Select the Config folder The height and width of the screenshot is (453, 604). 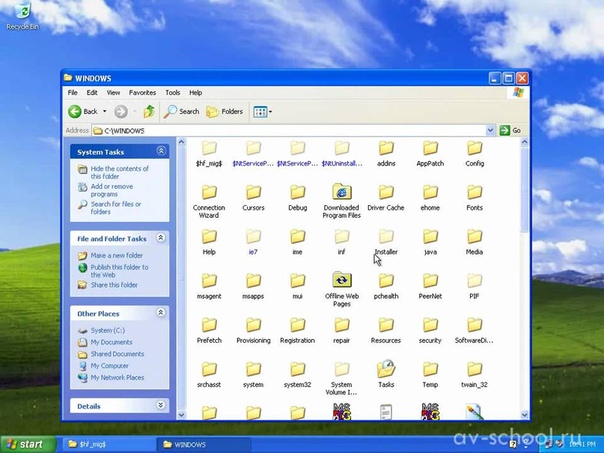(x=475, y=154)
